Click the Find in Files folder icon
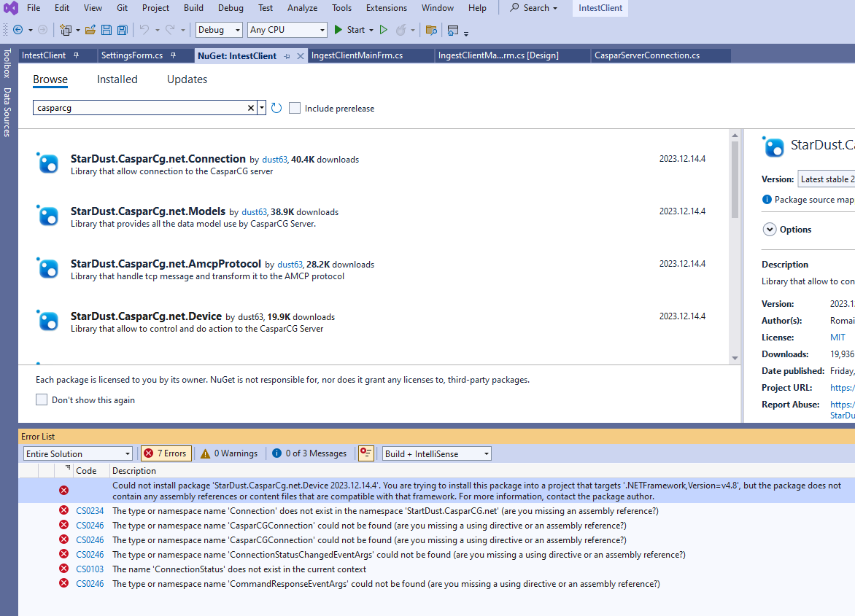Viewport: 855px width, 616px height. click(431, 30)
